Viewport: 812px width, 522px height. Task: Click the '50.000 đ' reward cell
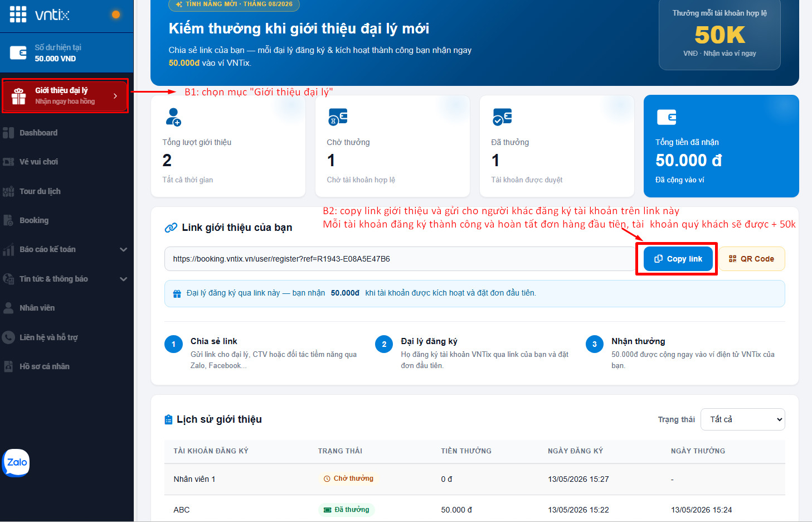[456, 510]
